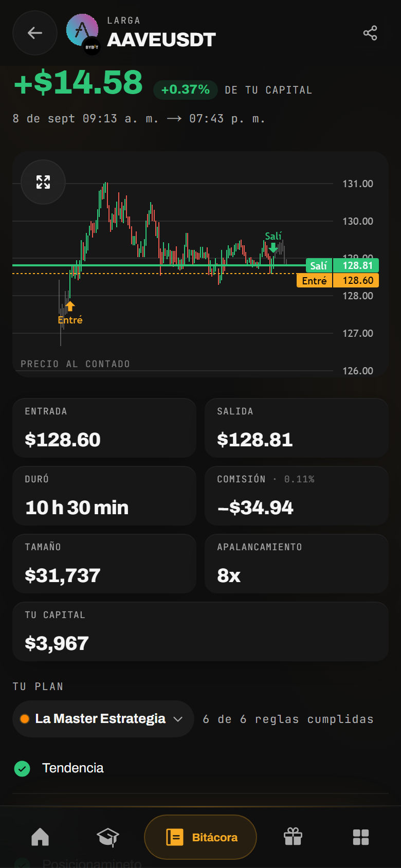401x868 pixels.
Task: Select the orange Entré 128.60 price tag
Action: pos(338,280)
